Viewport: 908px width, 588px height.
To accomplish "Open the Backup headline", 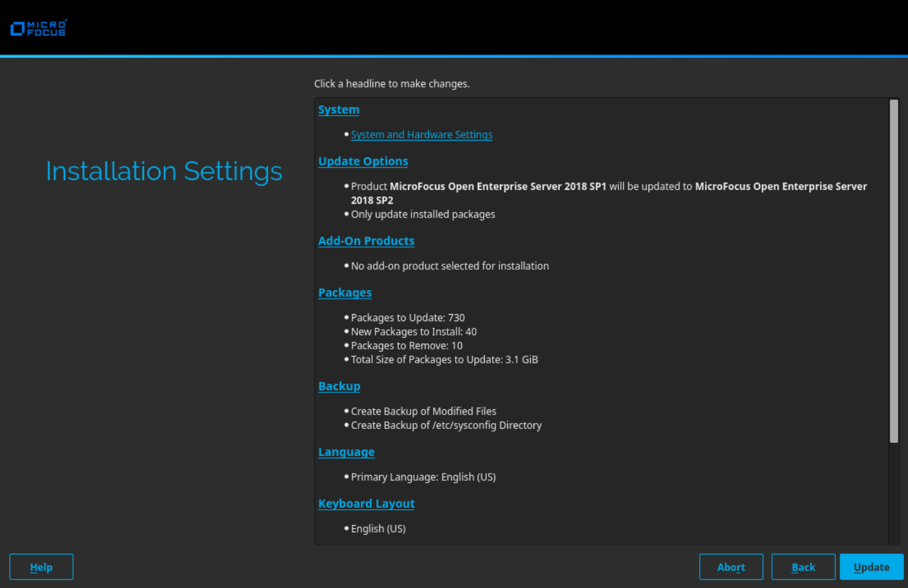I will click(x=339, y=386).
